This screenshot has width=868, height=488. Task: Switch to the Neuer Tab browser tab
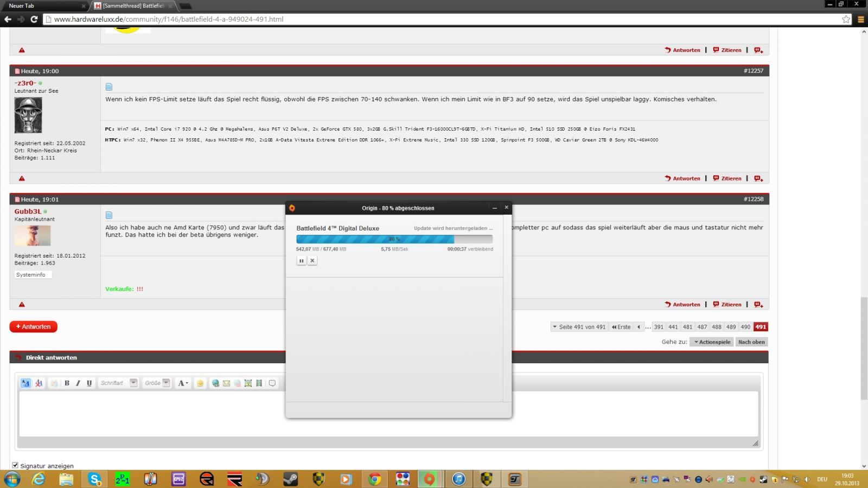tap(44, 6)
